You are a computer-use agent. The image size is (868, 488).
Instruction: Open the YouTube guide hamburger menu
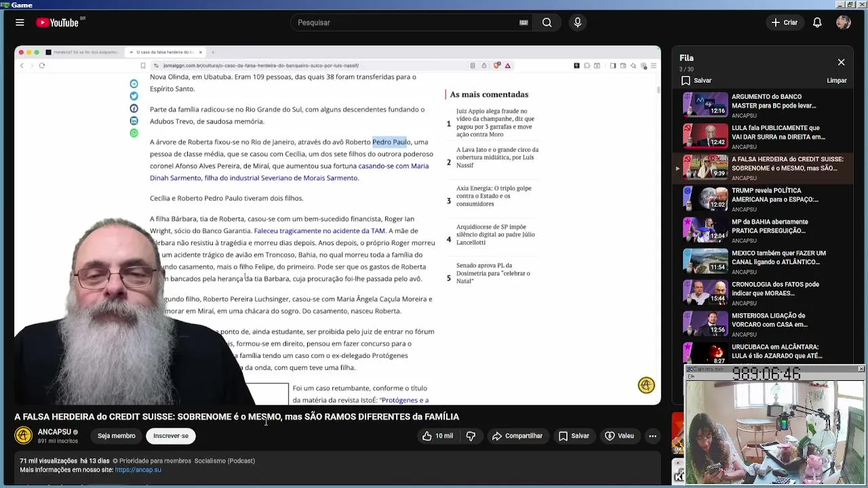(20, 22)
